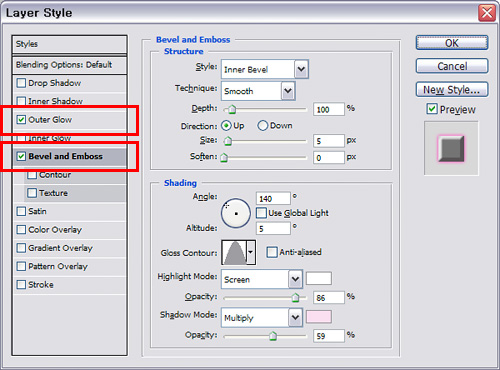Viewport: 500px width, 370px height.
Task: Check the Anti-aliased option
Action: (272, 252)
